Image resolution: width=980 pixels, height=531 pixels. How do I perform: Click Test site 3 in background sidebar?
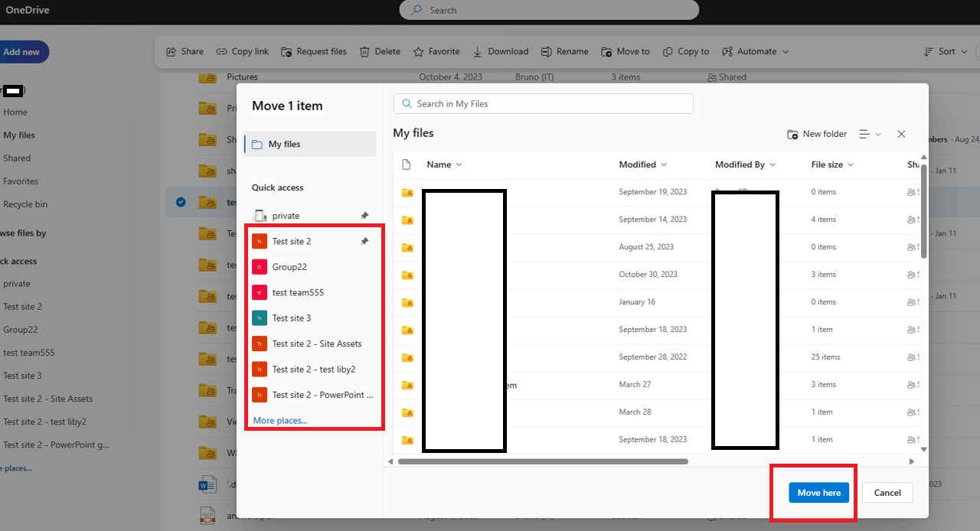click(x=23, y=376)
